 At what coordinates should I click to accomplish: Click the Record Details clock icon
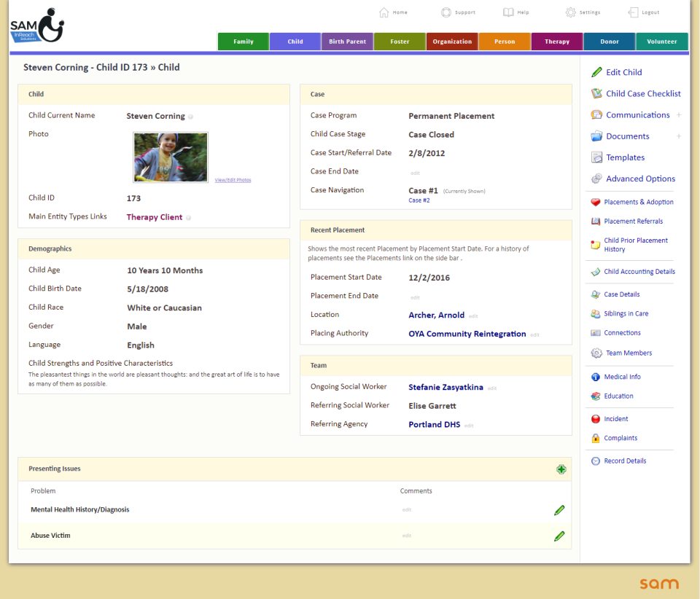pos(596,461)
